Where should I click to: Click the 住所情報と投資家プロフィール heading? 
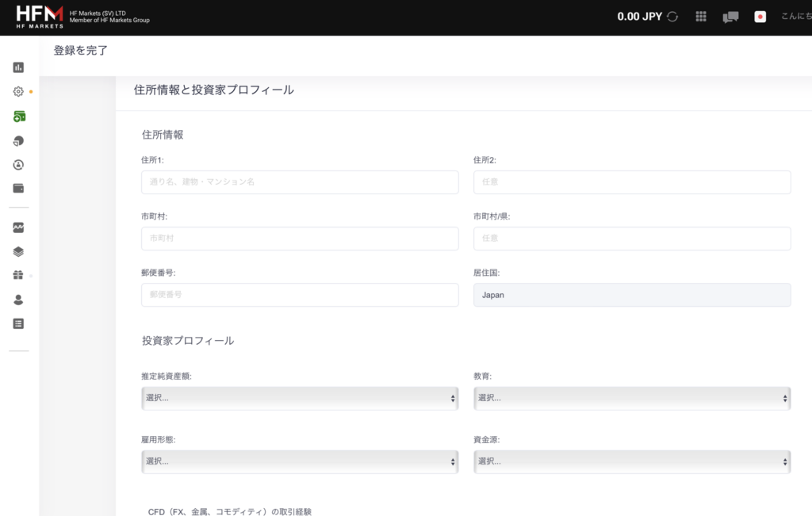(x=214, y=90)
